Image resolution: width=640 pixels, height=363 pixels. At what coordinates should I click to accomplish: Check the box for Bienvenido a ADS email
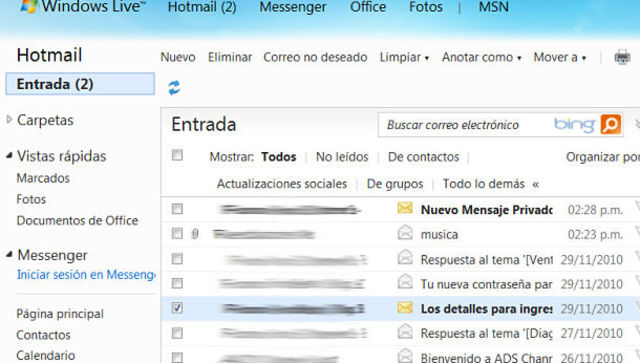[177, 357]
